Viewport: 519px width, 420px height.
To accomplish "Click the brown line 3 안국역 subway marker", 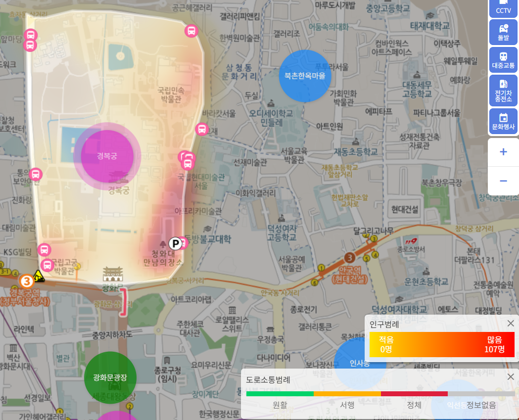I will pos(349,258).
